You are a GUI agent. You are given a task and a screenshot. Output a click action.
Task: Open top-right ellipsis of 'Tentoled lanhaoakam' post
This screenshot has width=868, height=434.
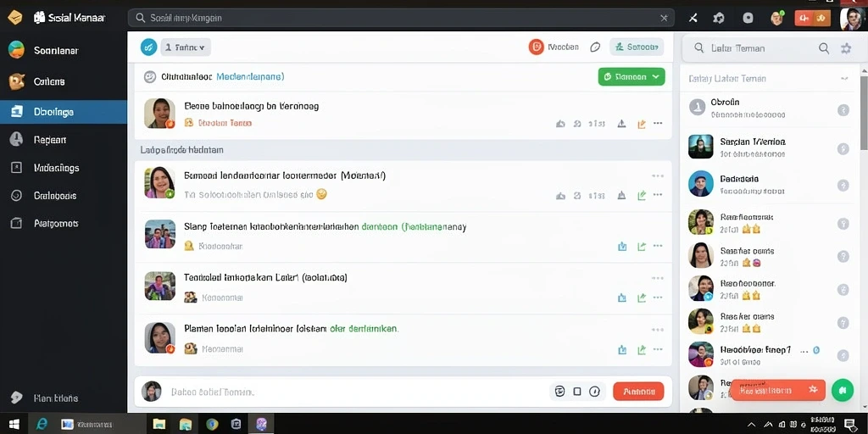click(x=658, y=278)
